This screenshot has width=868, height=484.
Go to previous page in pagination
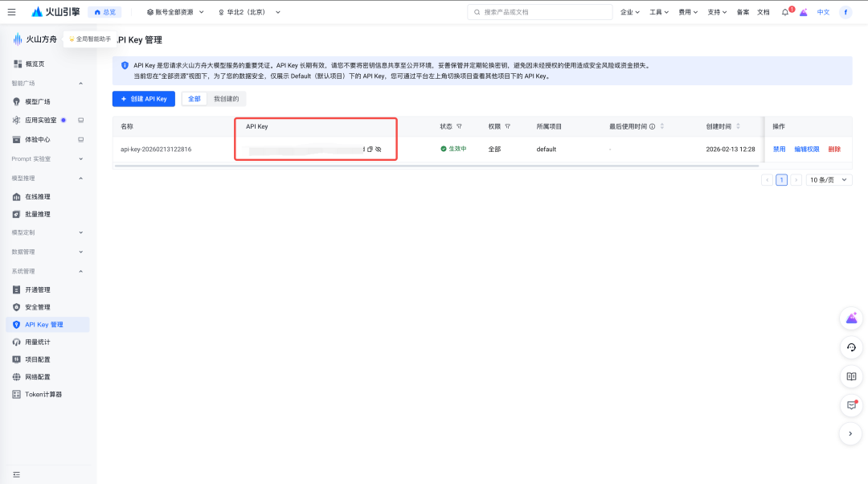click(768, 180)
